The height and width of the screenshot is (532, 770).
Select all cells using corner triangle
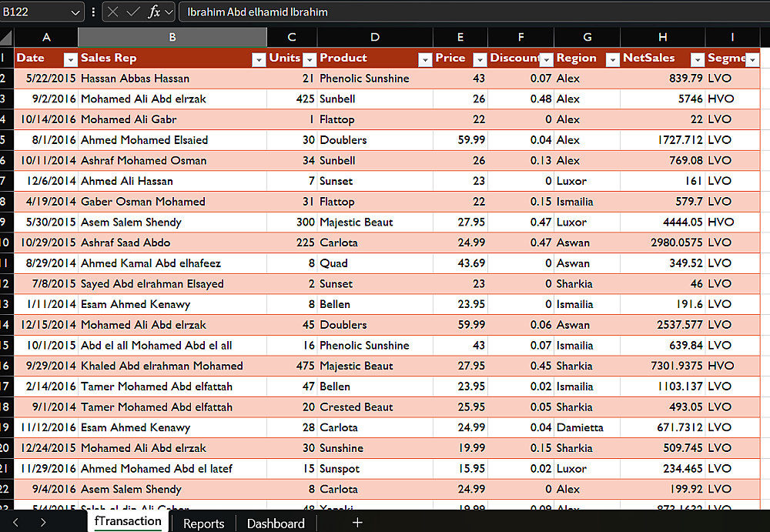point(6,37)
